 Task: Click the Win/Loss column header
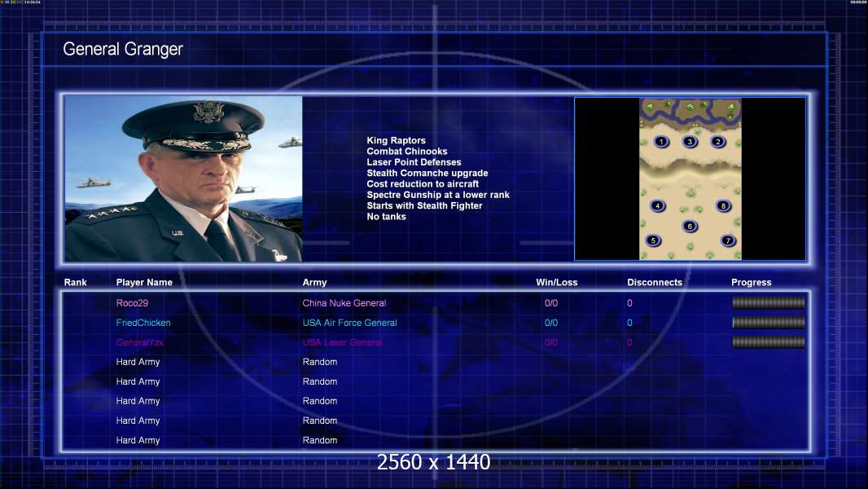click(556, 283)
